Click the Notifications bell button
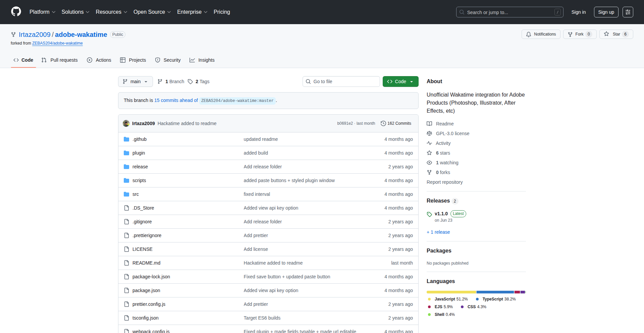The image size is (644, 333). click(541, 34)
